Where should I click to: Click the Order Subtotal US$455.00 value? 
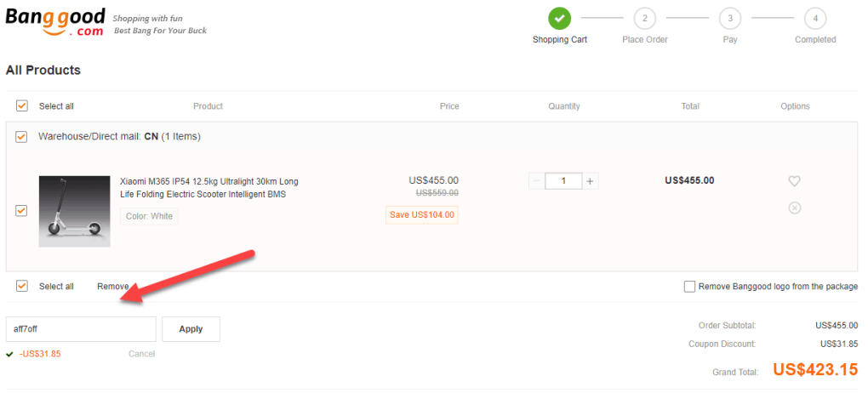point(837,326)
